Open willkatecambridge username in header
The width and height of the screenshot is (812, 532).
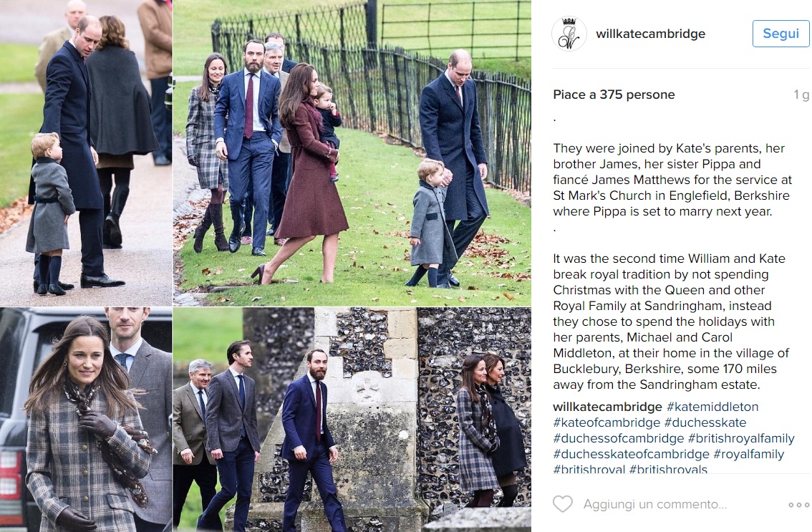(x=650, y=34)
